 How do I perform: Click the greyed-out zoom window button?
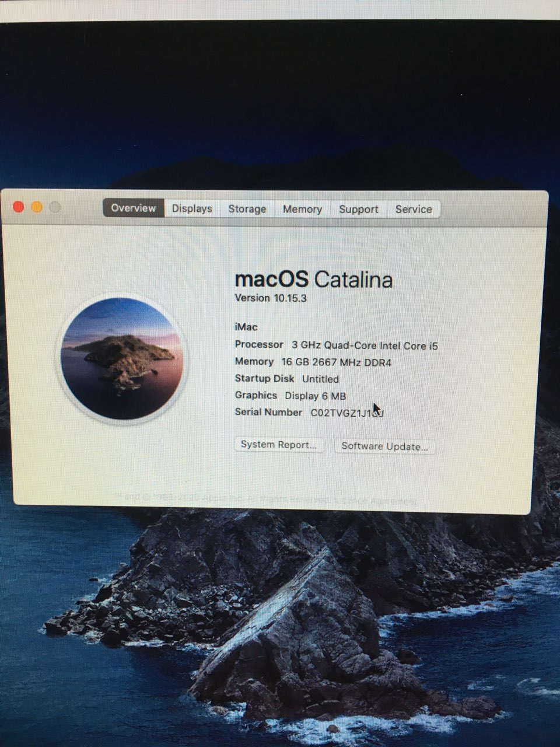[55, 207]
